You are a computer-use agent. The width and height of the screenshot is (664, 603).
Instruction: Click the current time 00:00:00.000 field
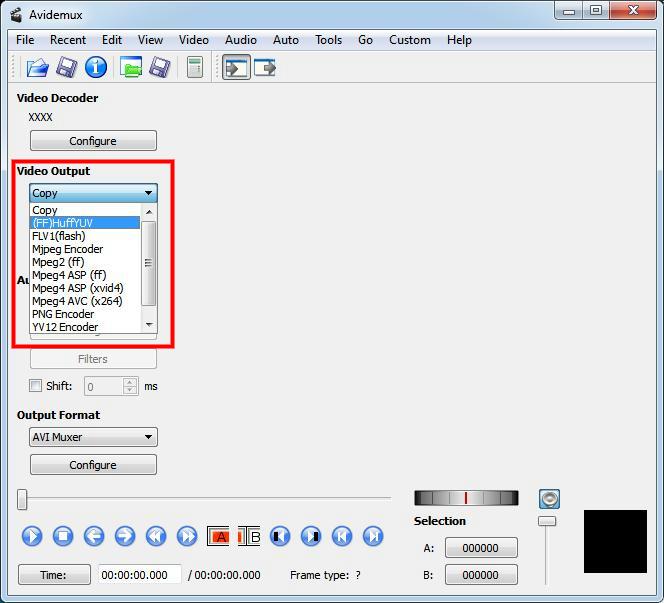(140, 575)
